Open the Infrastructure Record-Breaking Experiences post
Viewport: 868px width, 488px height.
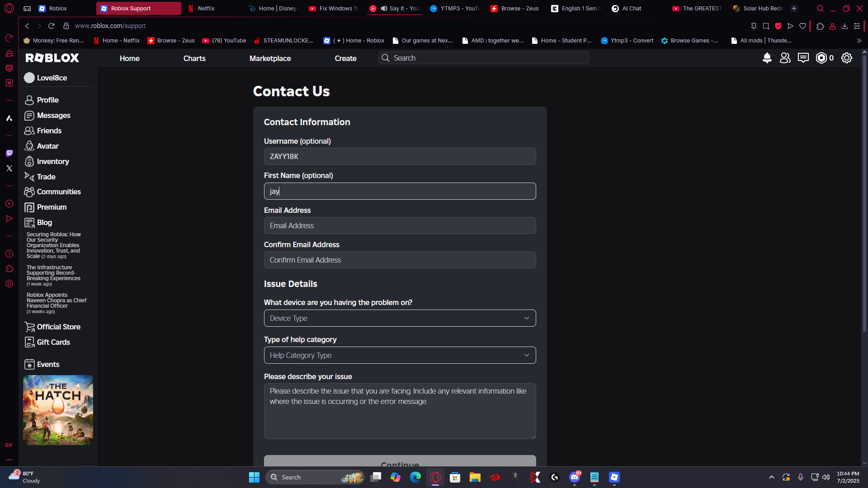53,276
